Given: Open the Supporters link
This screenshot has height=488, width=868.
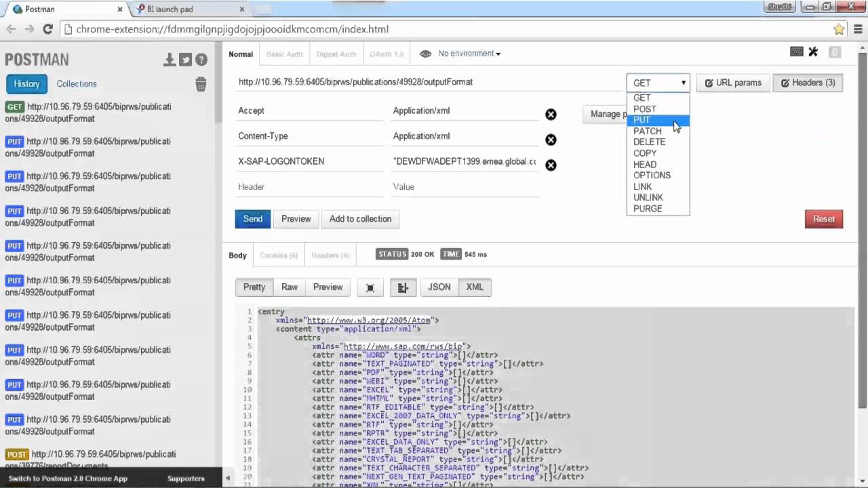Looking at the screenshot, I should [186, 479].
